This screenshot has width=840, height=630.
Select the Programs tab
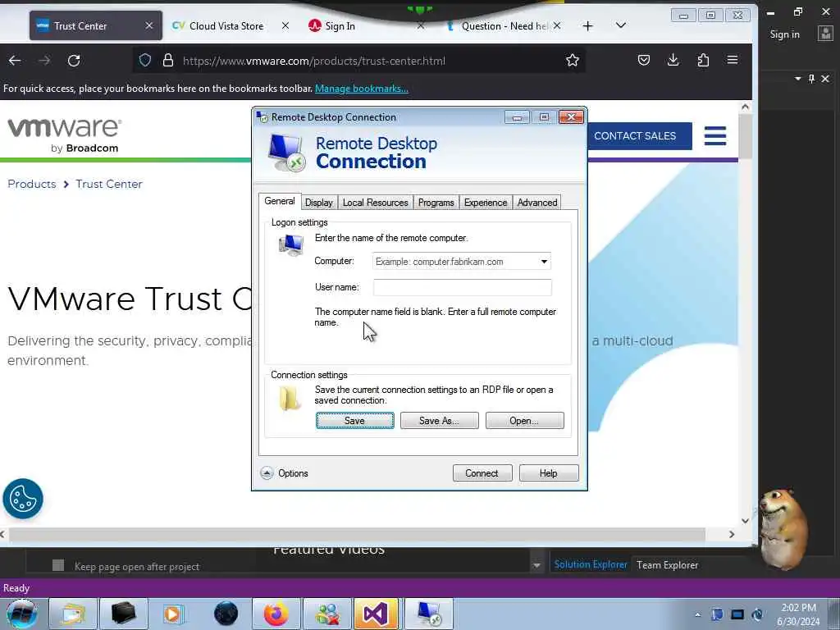(436, 203)
